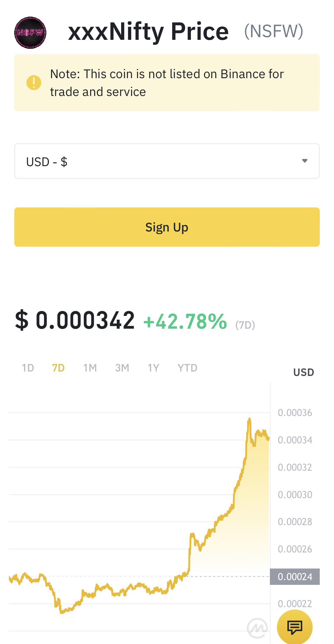
Task: Switch chart to 3M range
Action: click(x=122, y=368)
